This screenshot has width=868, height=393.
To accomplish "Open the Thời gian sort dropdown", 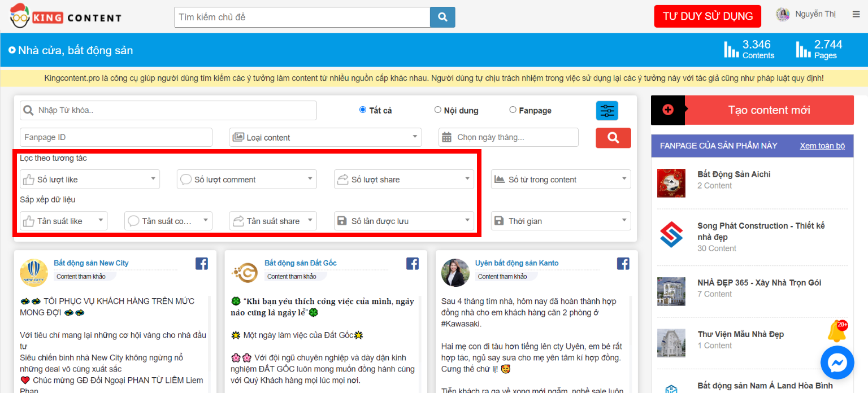I will point(561,221).
